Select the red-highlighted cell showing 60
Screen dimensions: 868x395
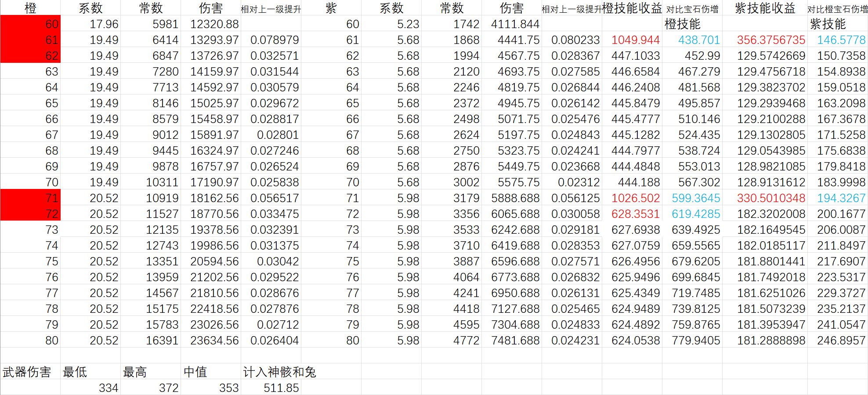[x=30, y=24]
